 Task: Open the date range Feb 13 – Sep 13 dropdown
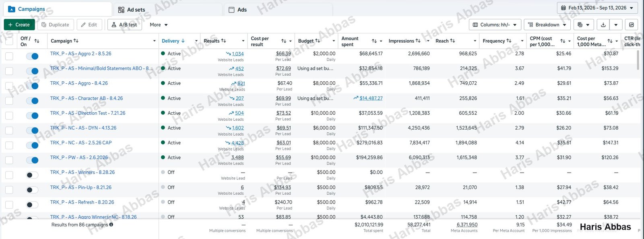pos(597,8)
